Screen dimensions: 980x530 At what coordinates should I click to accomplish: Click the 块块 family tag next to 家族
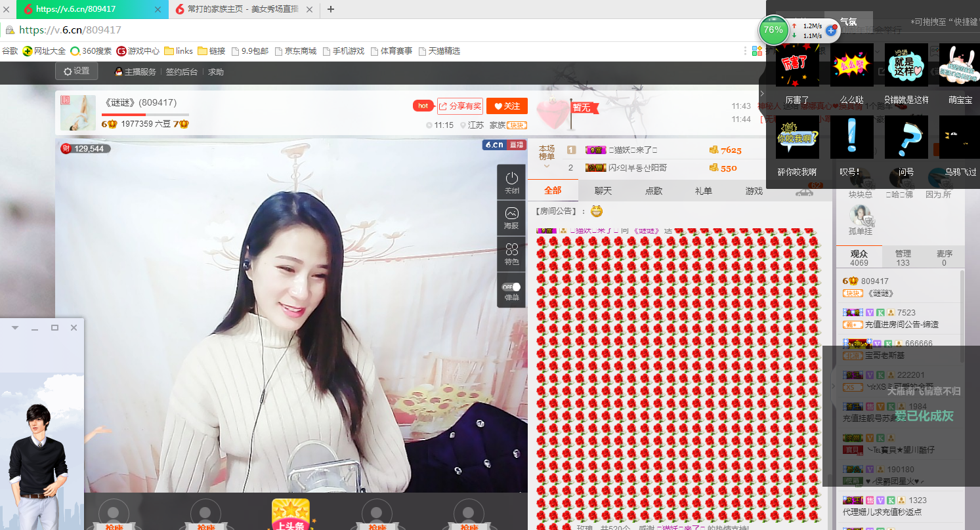(517, 125)
